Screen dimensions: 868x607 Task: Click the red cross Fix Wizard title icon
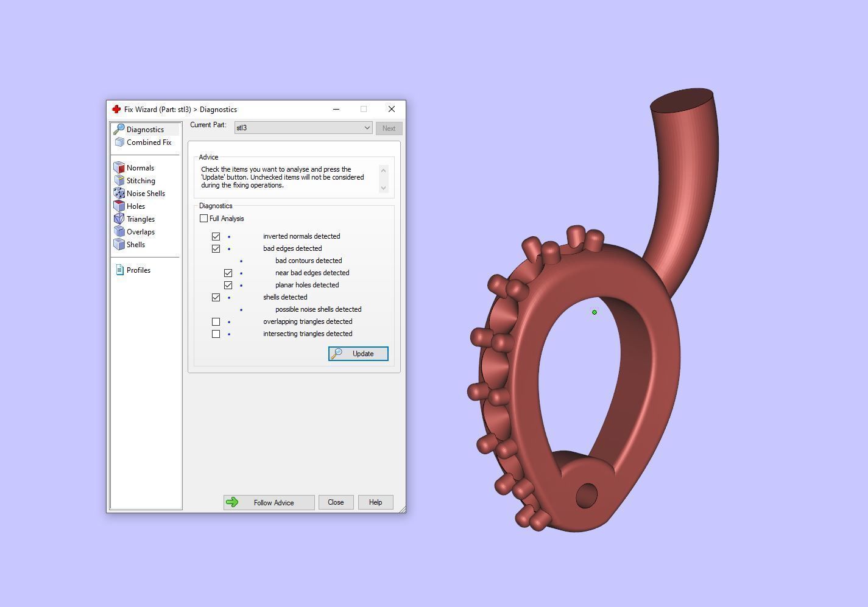[x=116, y=110]
